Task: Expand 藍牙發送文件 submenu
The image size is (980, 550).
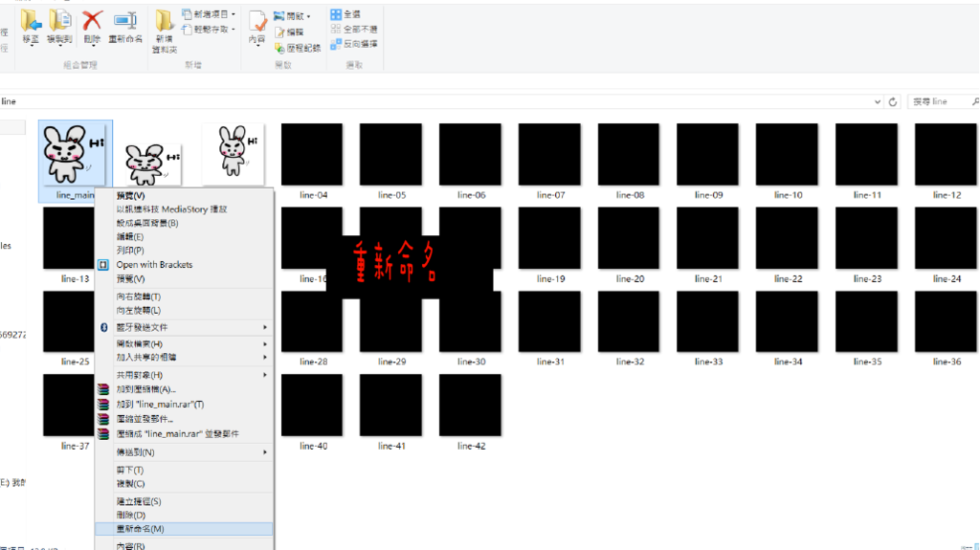Action: coord(265,327)
